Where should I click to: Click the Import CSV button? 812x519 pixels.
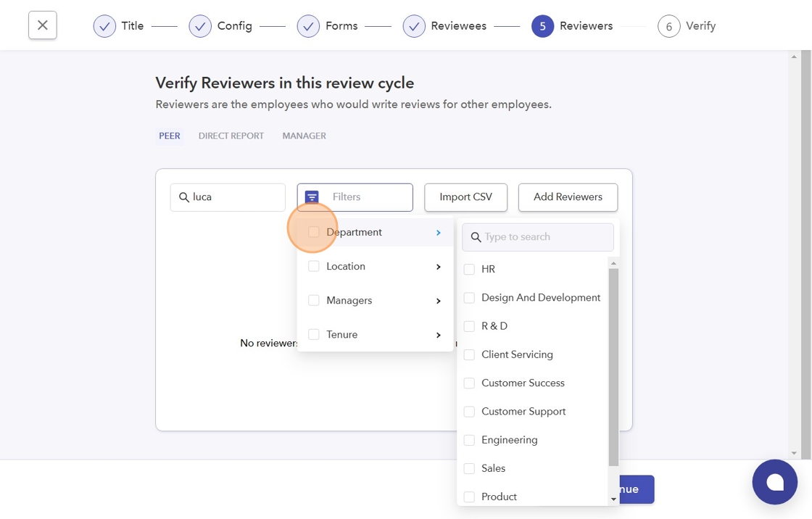(465, 197)
